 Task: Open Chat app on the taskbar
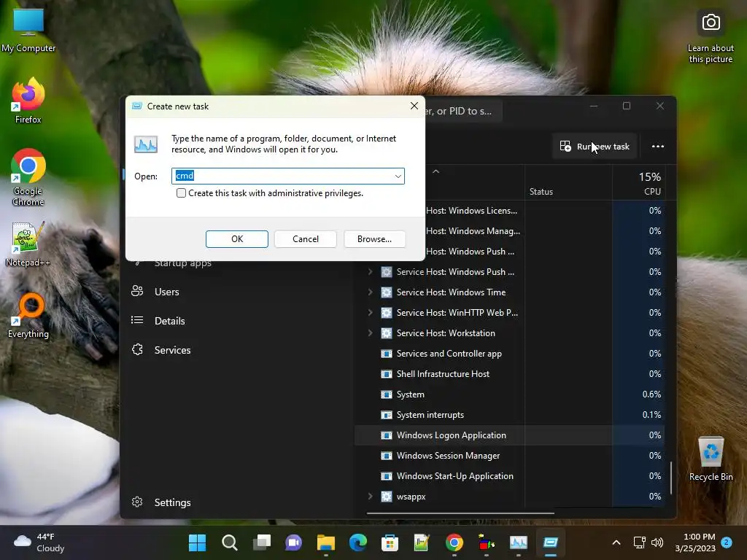click(x=293, y=542)
